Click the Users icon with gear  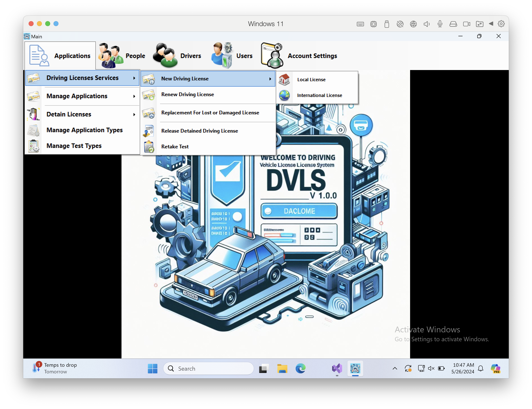click(x=222, y=55)
